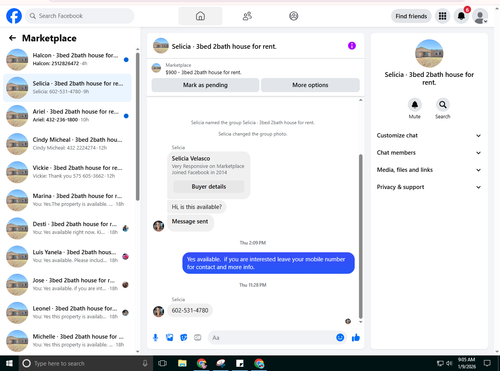The image size is (500, 371).
Task: Open Ariel 3bed 2bath conversation
Action: click(x=67, y=116)
